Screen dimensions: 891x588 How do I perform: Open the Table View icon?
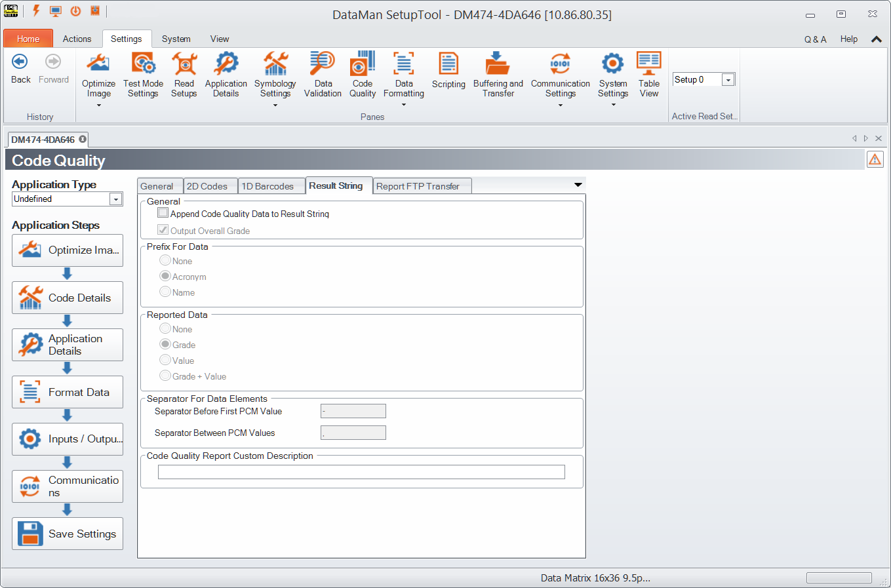coord(649,75)
